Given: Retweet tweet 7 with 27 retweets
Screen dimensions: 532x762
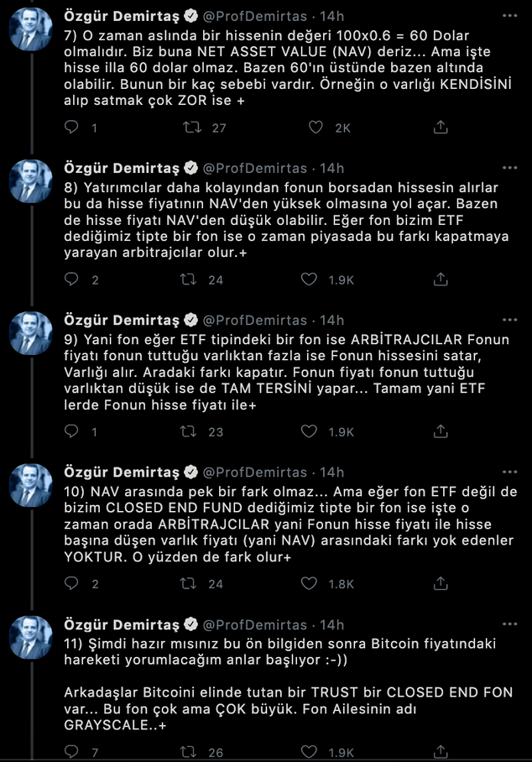Looking at the screenshot, I should (190, 128).
